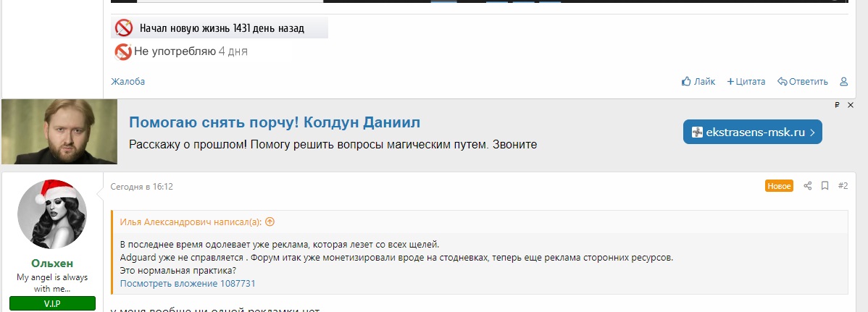Click the quoted line starting 'Adguard уже не справляется'
Image resolution: width=868 pixels, height=312 pixels.
396,258
